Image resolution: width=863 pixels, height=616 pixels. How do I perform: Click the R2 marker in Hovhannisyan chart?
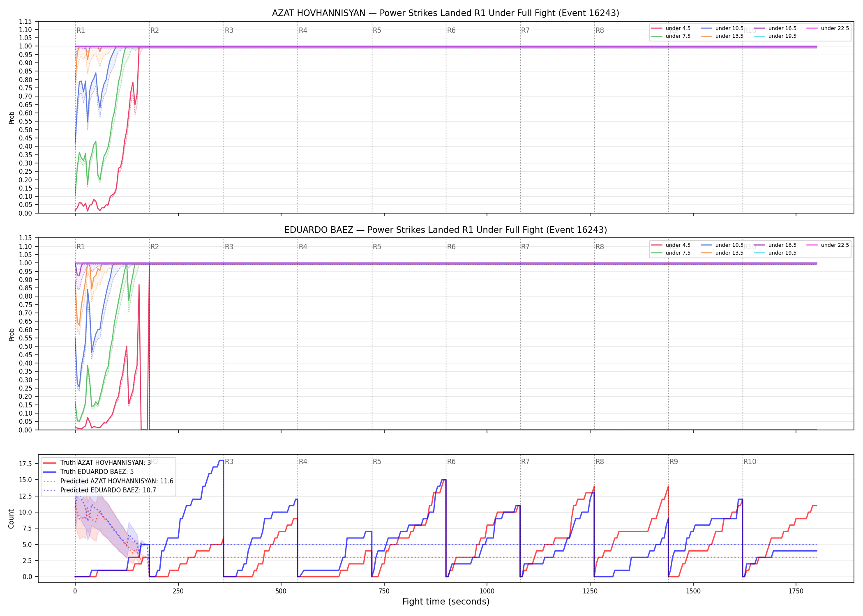pyautogui.click(x=155, y=30)
